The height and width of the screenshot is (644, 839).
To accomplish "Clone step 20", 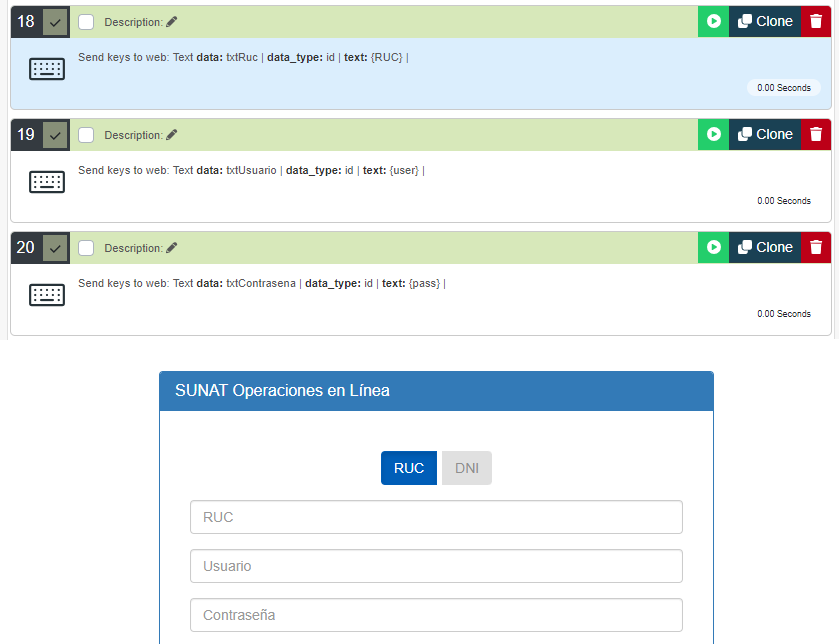I will [765, 248].
